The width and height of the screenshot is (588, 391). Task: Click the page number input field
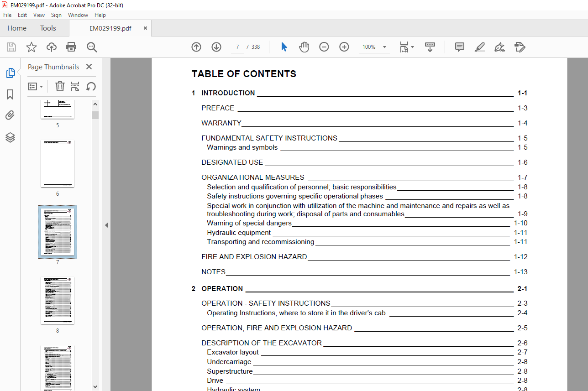tap(237, 47)
